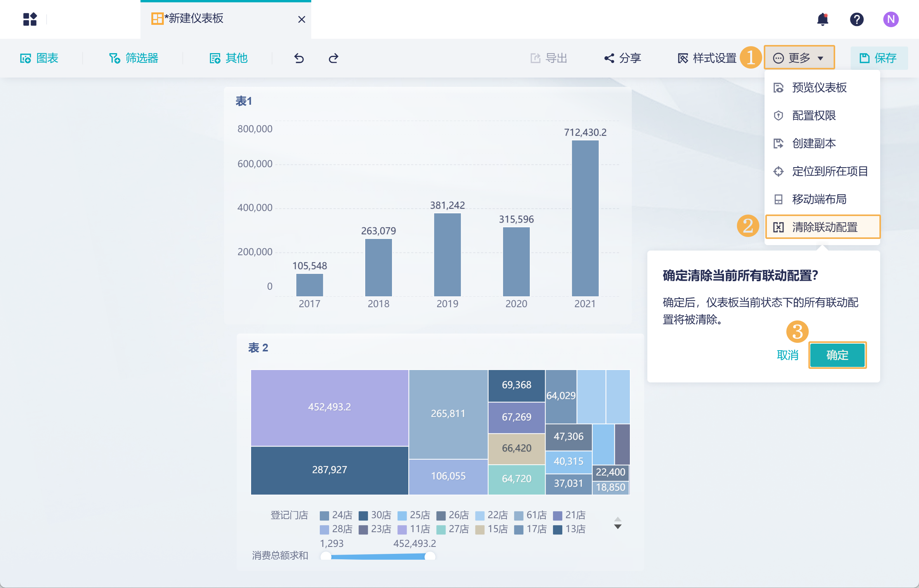Viewport: 919px width, 588px height.
Task: Choose 预览仪表板 from the menu
Action: [819, 88]
